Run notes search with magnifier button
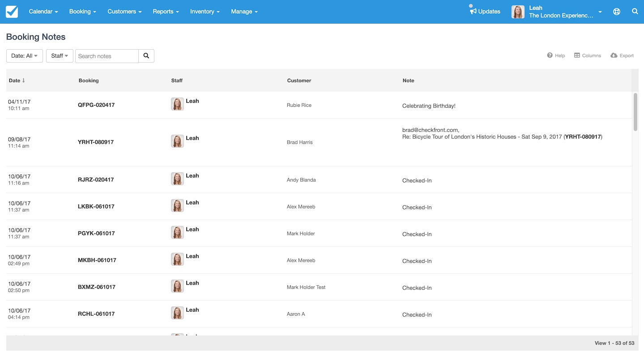The width and height of the screenshot is (644, 352). (146, 56)
